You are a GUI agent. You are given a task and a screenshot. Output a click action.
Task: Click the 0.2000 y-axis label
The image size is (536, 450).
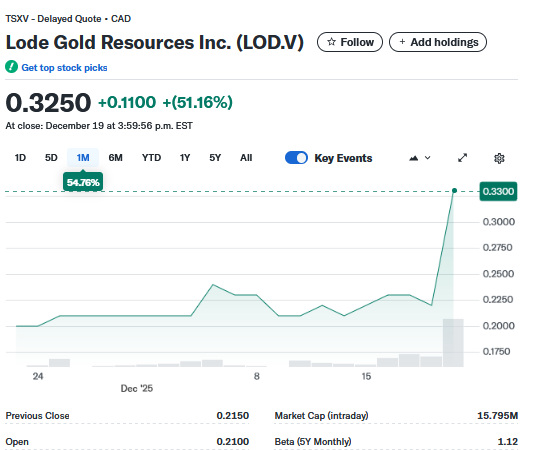[498, 326]
